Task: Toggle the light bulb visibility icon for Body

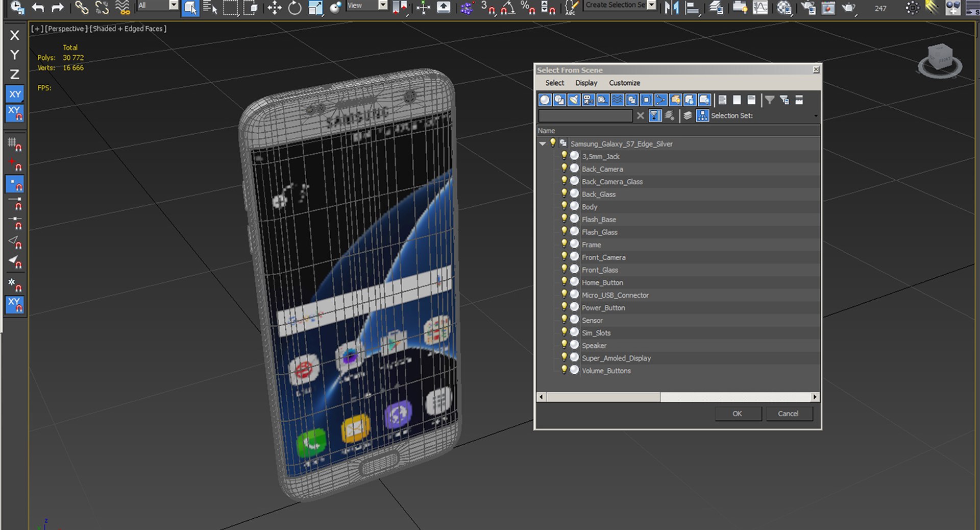Action: point(564,206)
